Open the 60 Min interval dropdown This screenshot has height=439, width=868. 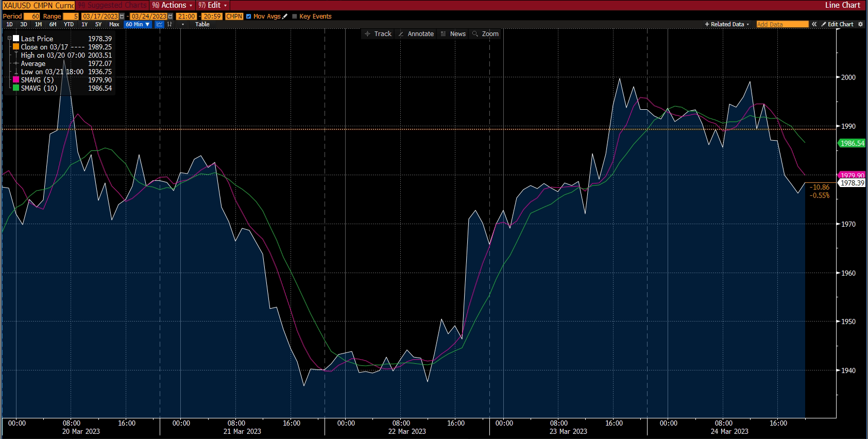point(138,24)
